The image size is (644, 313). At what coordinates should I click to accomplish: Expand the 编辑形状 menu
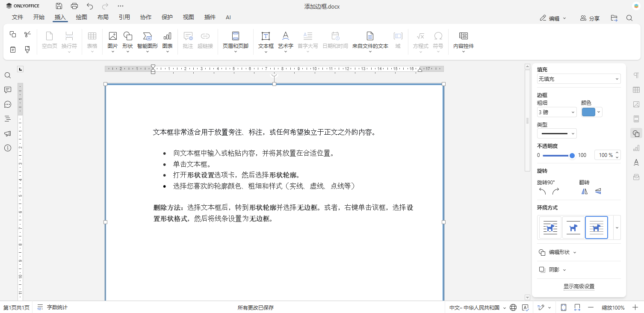[x=558, y=252]
